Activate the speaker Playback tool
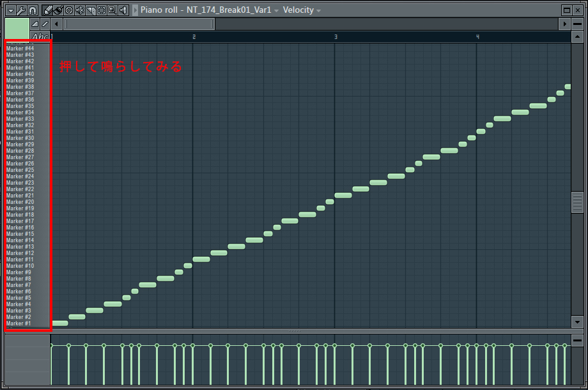 (123, 10)
